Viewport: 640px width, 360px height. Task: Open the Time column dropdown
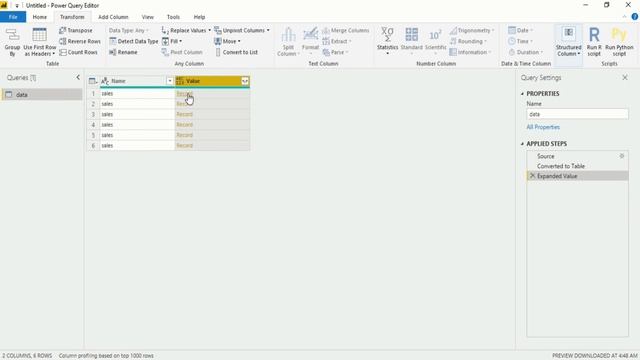520,41
